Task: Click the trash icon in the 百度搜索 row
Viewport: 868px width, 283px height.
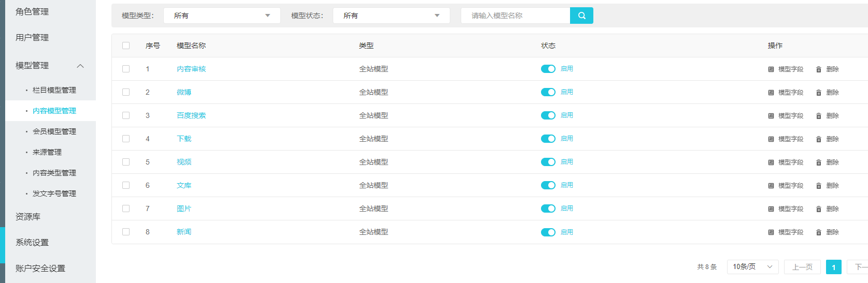Action: (819, 116)
